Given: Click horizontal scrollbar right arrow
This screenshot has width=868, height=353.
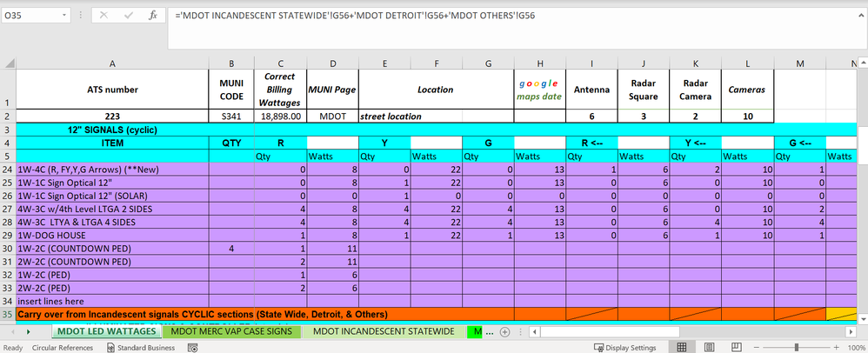Looking at the screenshot, I should [x=851, y=332].
